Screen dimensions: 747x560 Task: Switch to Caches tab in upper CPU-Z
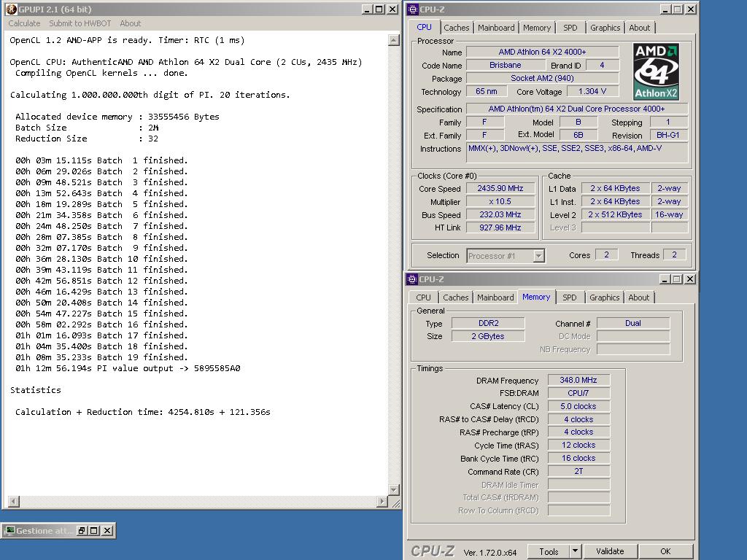pyautogui.click(x=457, y=28)
